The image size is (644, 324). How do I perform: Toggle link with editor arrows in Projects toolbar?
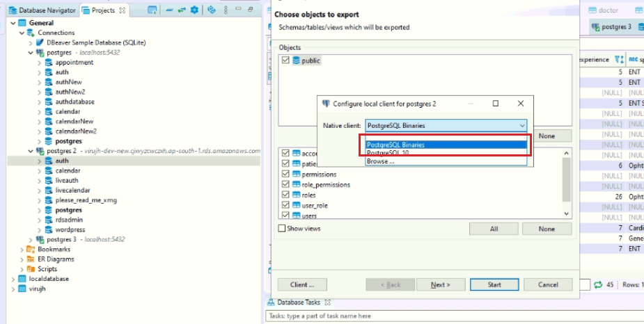point(182,10)
